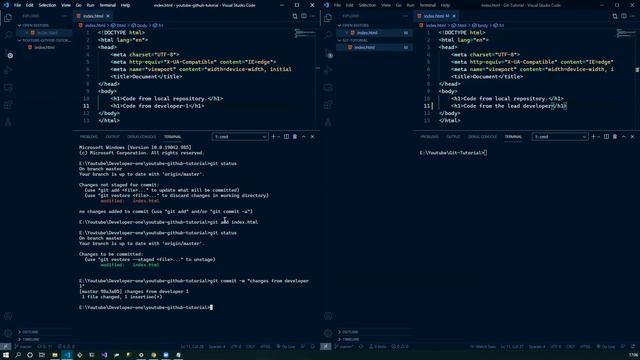Click html breadcrumb in right editor

pyautogui.click(x=459, y=25)
